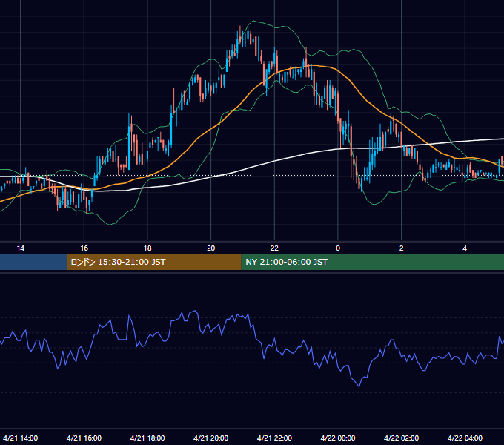Click the hour label 18 on price chart axis
Screen dimensions: 504x445
[147, 248]
